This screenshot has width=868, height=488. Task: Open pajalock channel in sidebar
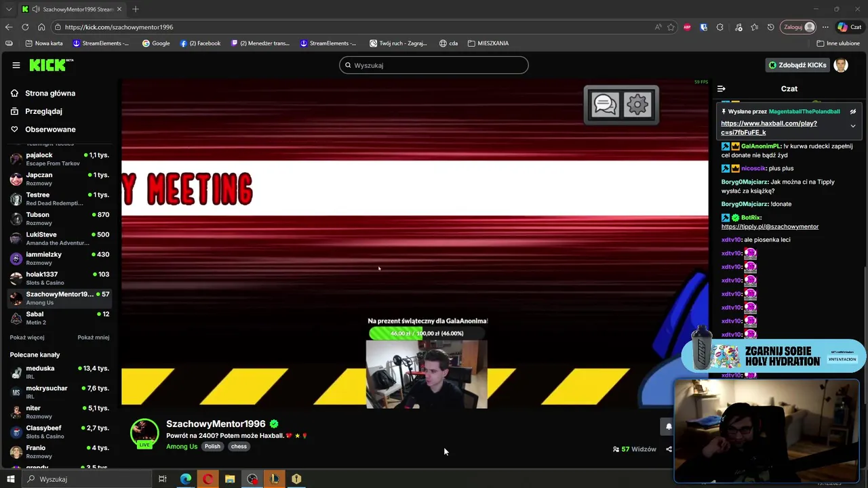pos(60,159)
